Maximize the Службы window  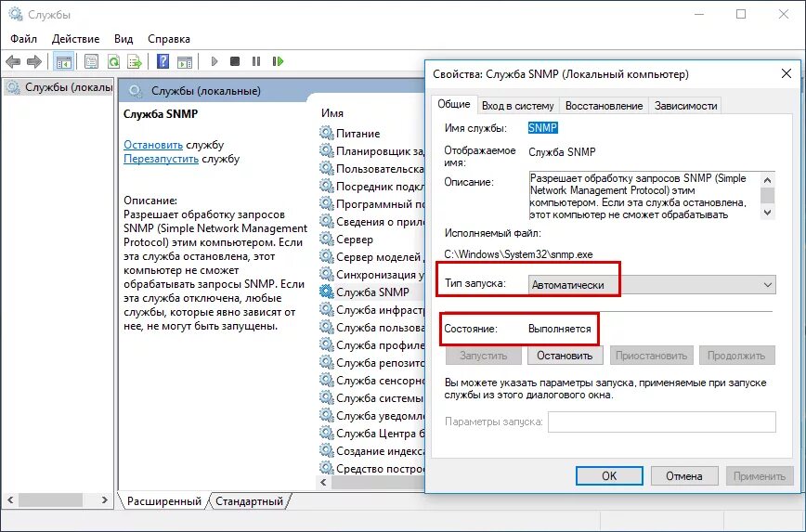pyautogui.click(x=741, y=15)
